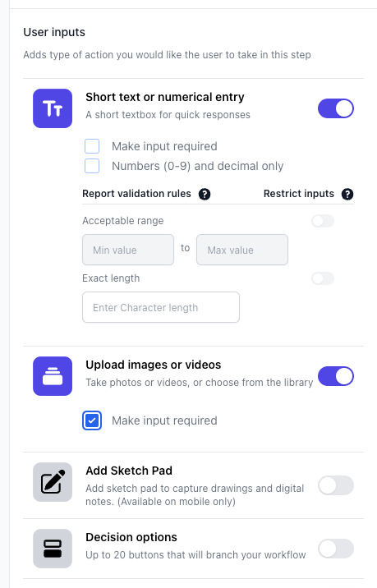
Task: Click the Decision options heading text
Action: pyautogui.click(x=131, y=537)
